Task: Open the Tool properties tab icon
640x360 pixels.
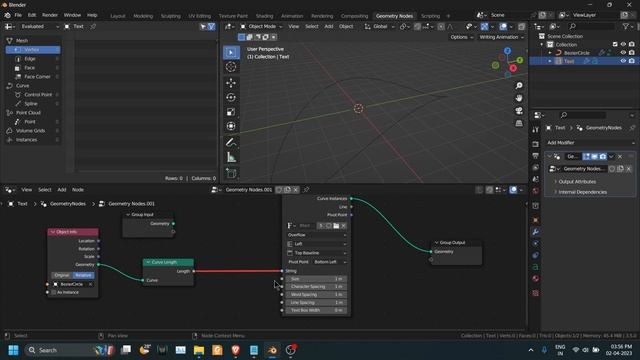Action: [536, 130]
